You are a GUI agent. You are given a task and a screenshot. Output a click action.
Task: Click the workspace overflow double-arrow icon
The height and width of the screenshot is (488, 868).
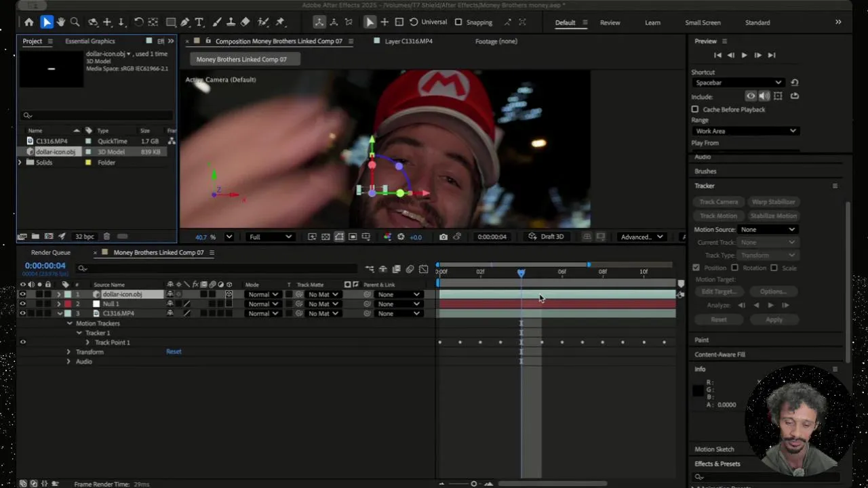point(838,22)
